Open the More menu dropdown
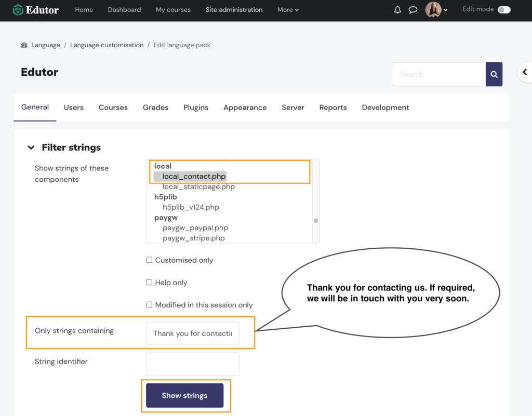 288,9
